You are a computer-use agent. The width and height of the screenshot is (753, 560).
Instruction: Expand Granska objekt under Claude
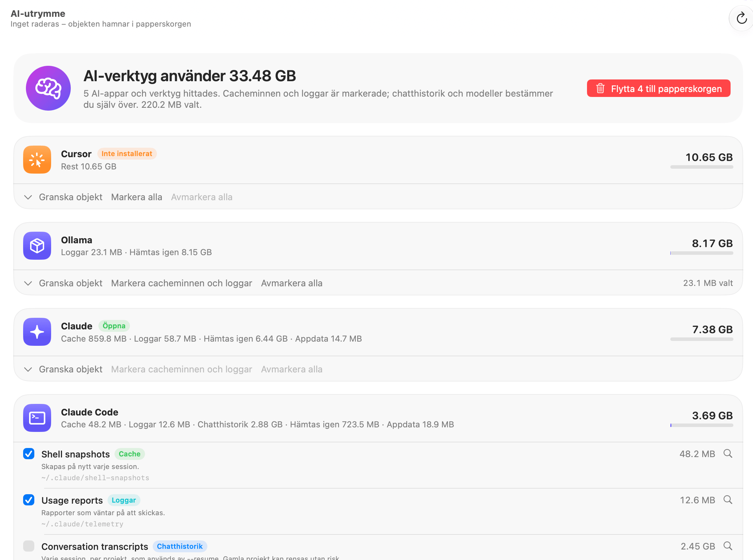pos(63,369)
